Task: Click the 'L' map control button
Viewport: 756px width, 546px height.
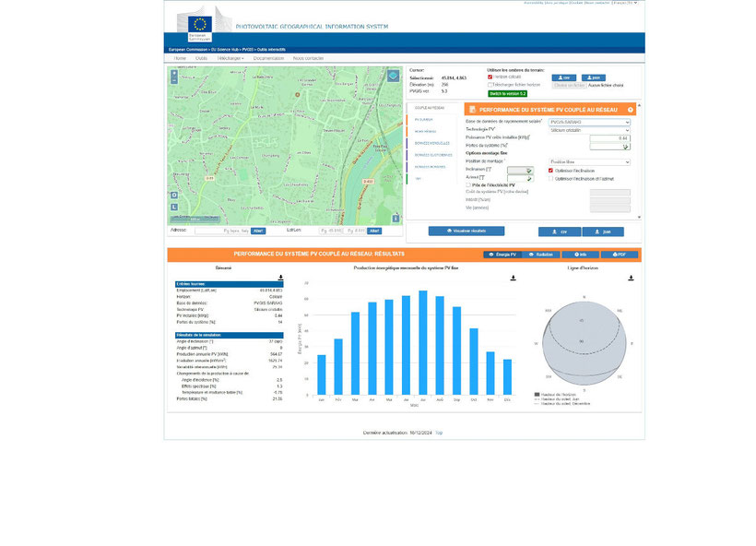Action: [174, 207]
